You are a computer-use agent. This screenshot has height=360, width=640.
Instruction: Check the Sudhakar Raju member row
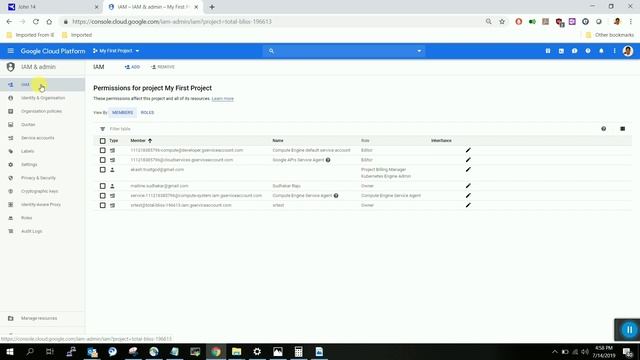[x=102, y=186]
